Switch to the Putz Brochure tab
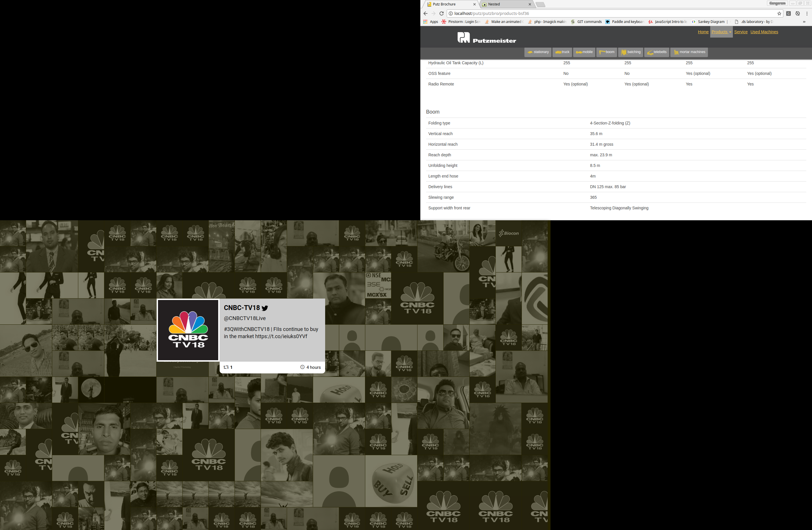Viewport: 812px width, 530px height. [450, 4]
